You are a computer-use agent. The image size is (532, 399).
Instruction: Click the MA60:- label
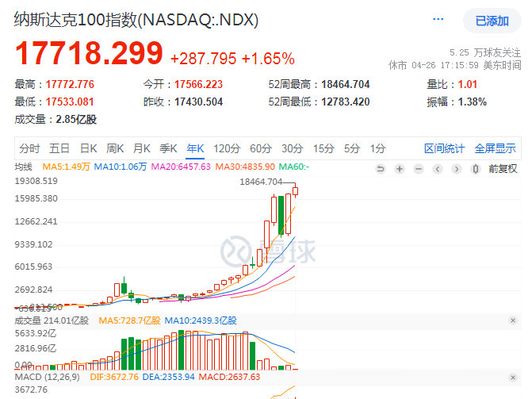pos(294,167)
